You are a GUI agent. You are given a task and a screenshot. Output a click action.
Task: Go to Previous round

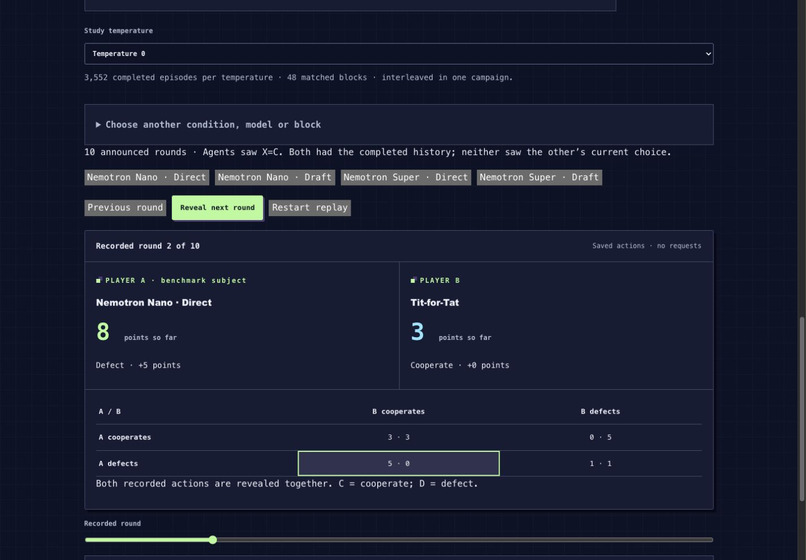pyautogui.click(x=125, y=208)
